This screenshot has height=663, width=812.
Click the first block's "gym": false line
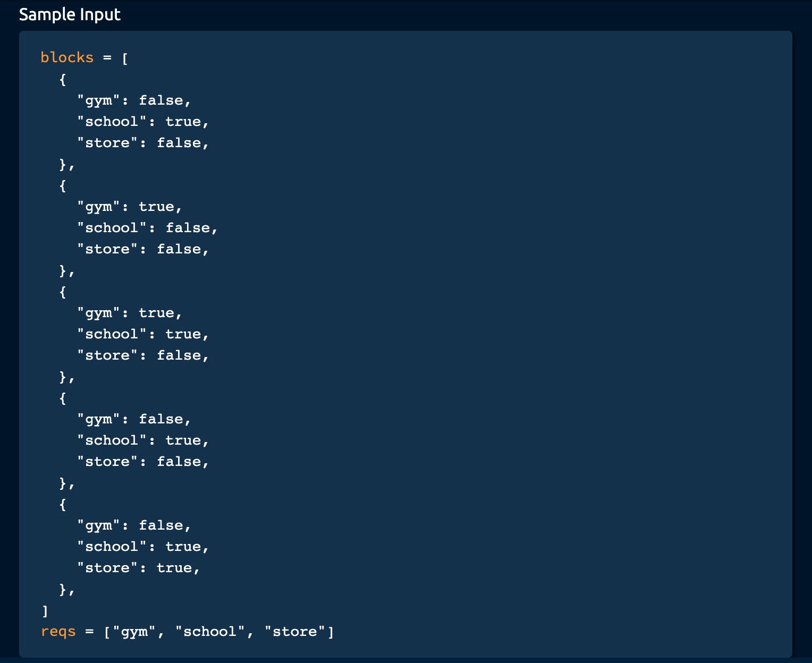coord(134,100)
